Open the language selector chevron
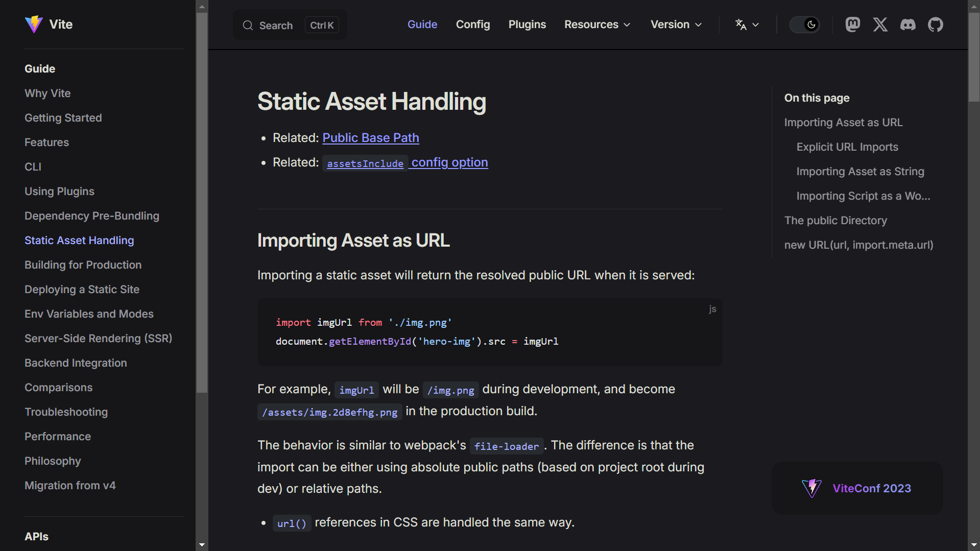980x551 pixels. [756, 25]
